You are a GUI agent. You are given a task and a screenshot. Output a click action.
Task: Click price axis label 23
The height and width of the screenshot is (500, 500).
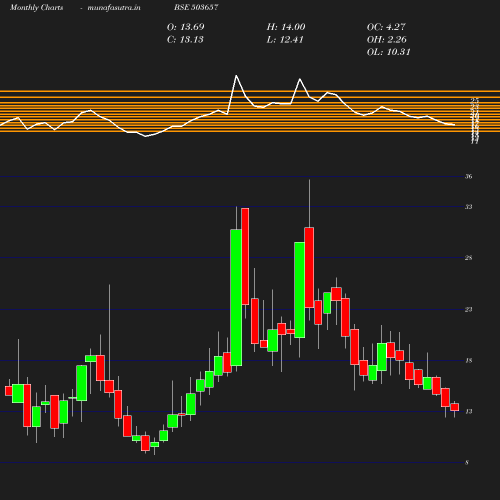469,309
